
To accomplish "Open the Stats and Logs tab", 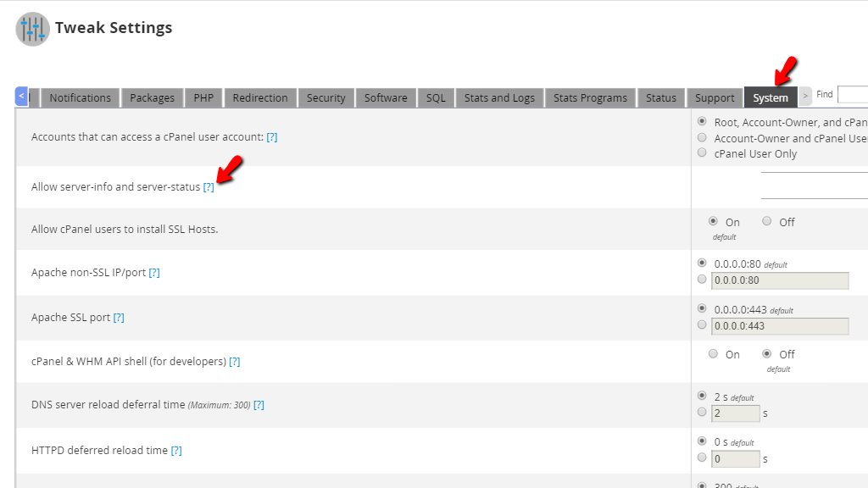I will pos(499,98).
